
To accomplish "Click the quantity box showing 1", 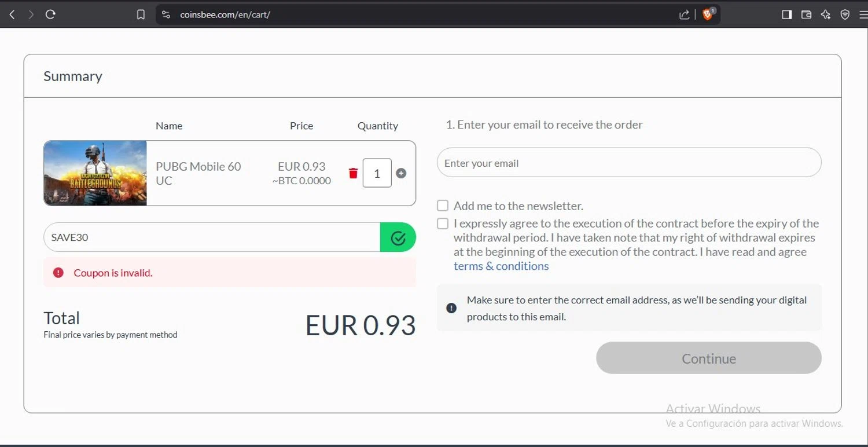I will tap(377, 173).
